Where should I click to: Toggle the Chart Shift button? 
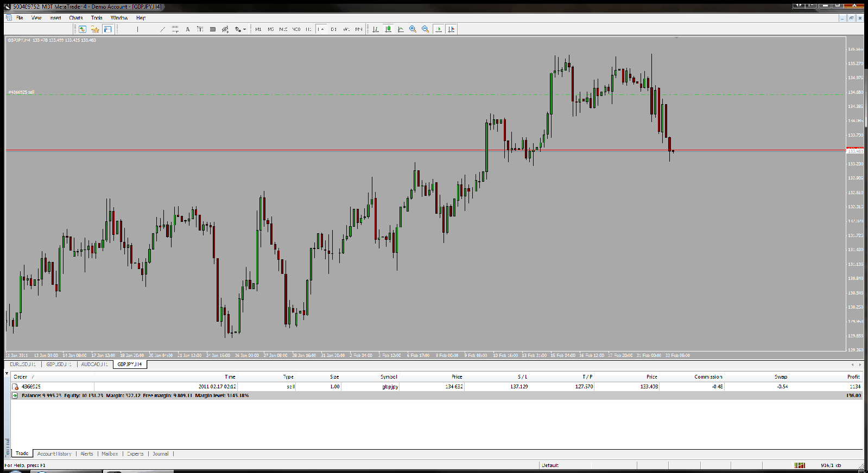(451, 29)
